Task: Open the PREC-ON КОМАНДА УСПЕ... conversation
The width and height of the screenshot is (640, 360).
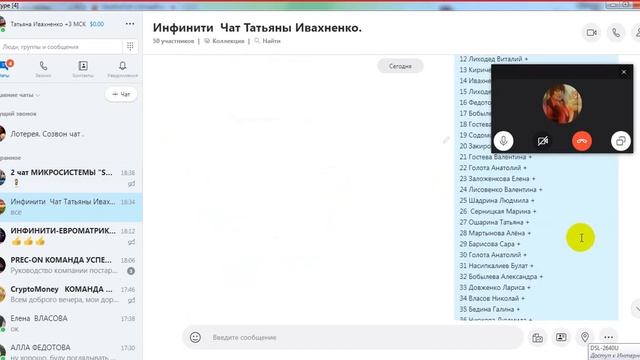Action: pyautogui.click(x=71, y=265)
